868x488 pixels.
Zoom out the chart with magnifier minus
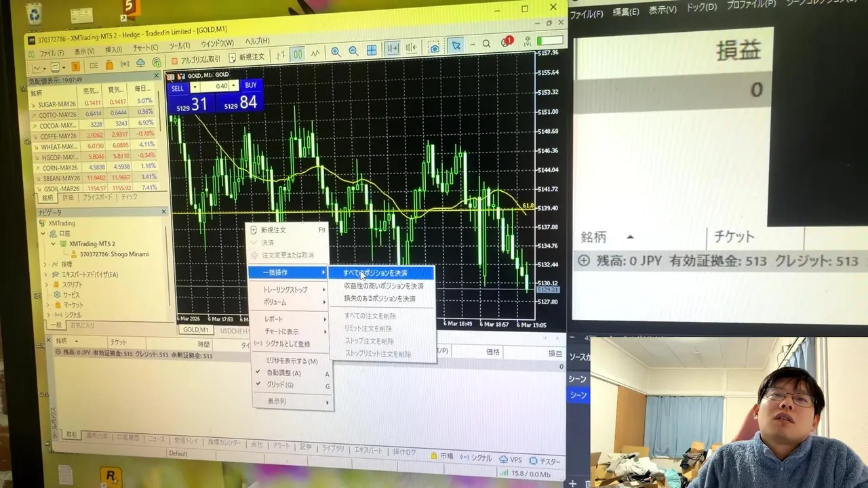point(353,51)
